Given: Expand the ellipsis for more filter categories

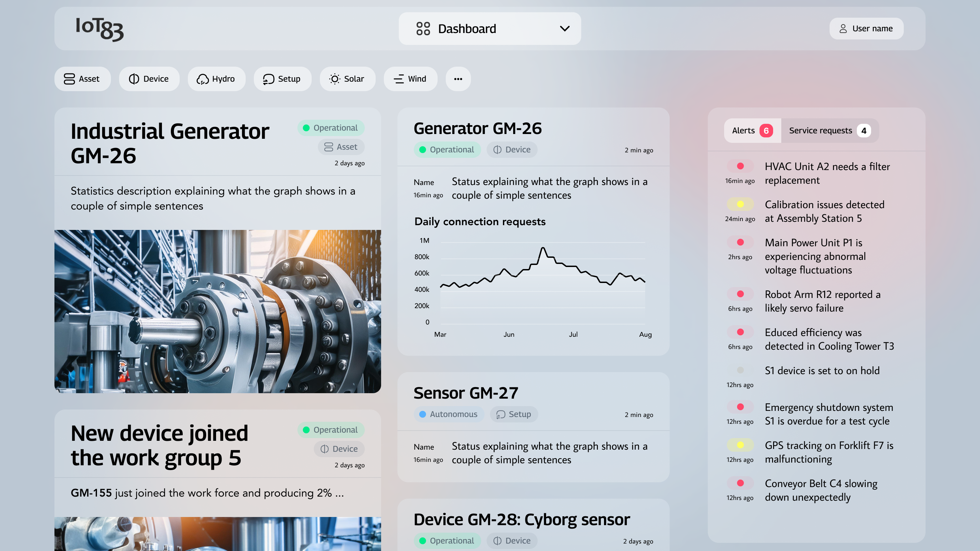Looking at the screenshot, I should click(458, 79).
